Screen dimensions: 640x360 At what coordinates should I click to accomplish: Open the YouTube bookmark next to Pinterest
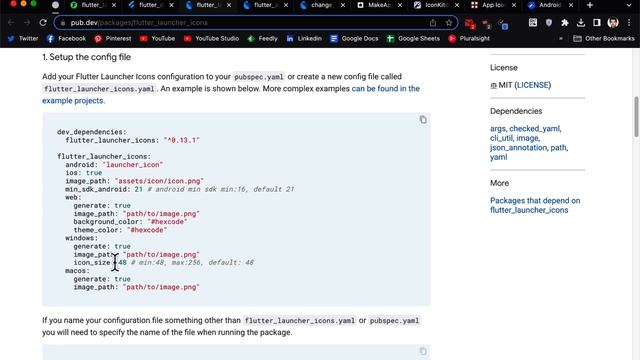pos(157,38)
